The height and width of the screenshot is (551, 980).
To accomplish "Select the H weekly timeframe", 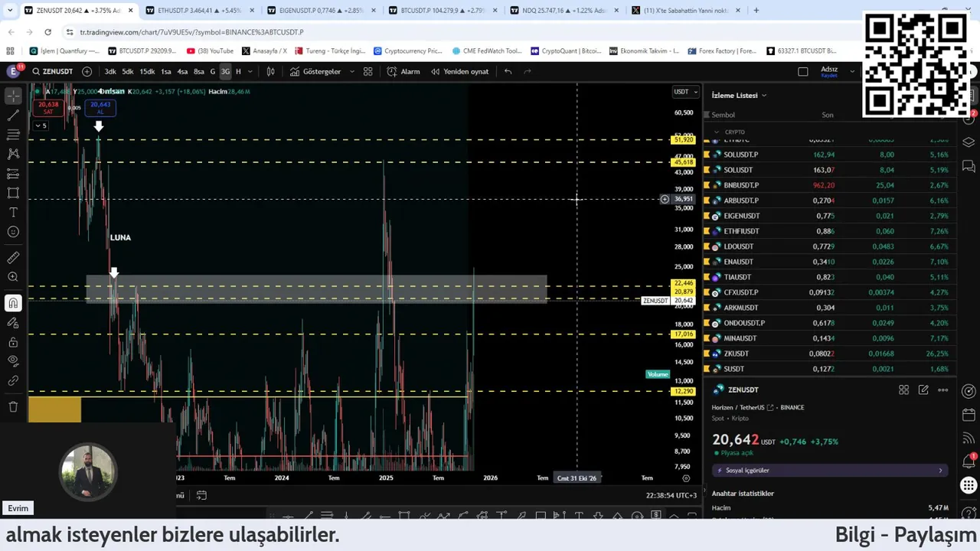I will click(x=238, y=71).
